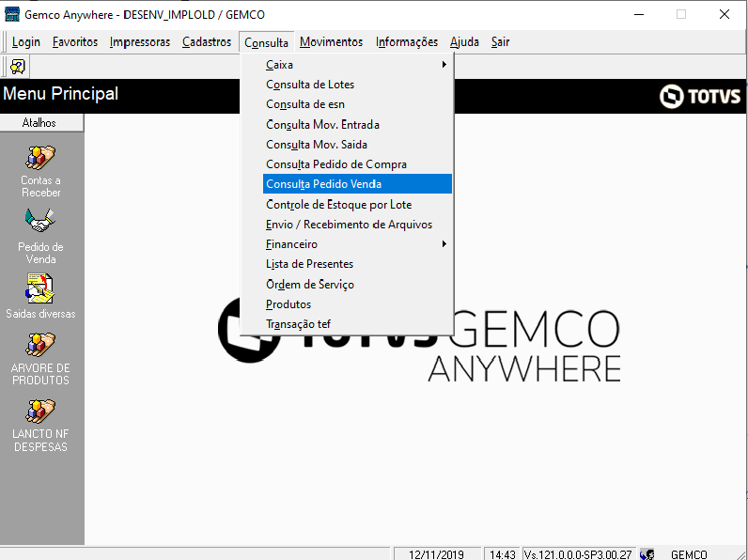Click the help toolbar icon below Login
The height and width of the screenshot is (560, 748).
18,67
